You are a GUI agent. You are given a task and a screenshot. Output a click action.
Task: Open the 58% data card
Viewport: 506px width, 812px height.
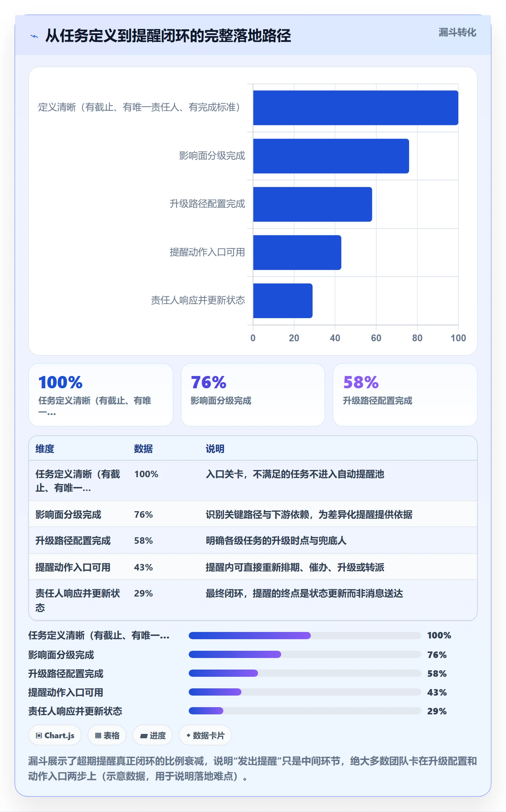click(x=405, y=395)
